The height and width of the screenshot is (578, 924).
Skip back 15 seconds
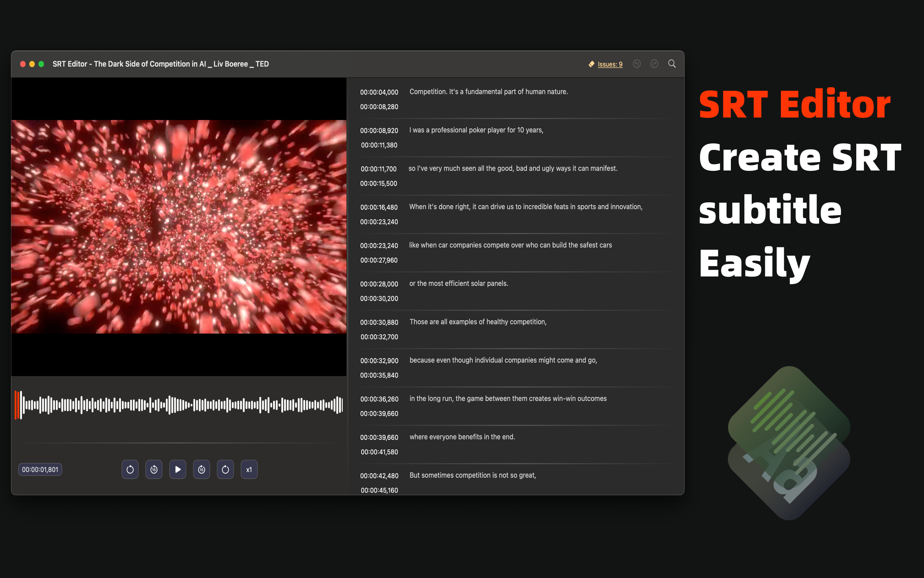click(154, 469)
